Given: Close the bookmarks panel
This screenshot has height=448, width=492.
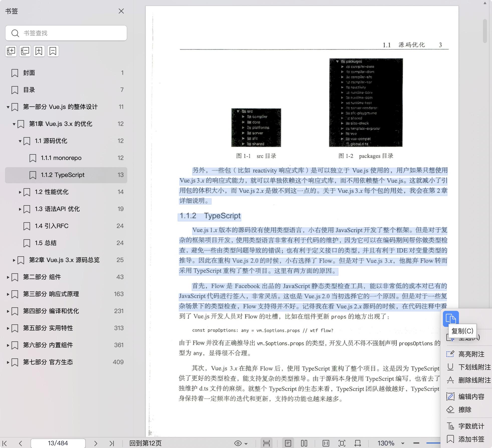Looking at the screenshot, I should 121,11.
